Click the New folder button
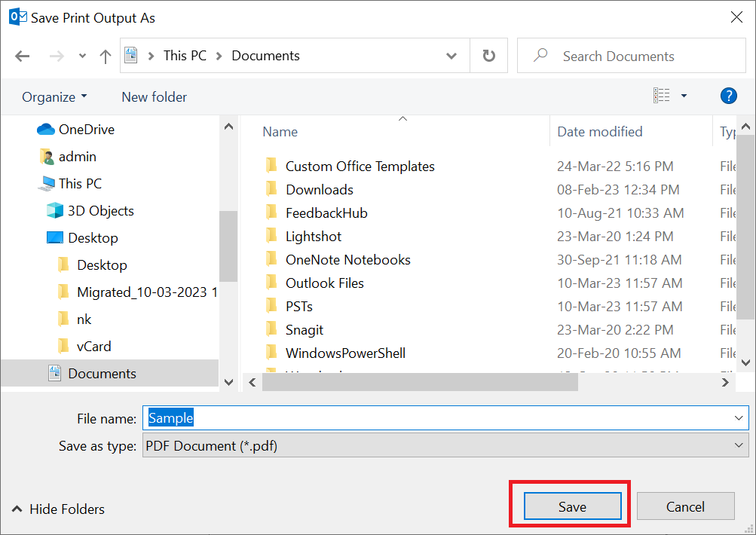The width and height of the screenshot is (756, 535). click(x=154, y=97)
